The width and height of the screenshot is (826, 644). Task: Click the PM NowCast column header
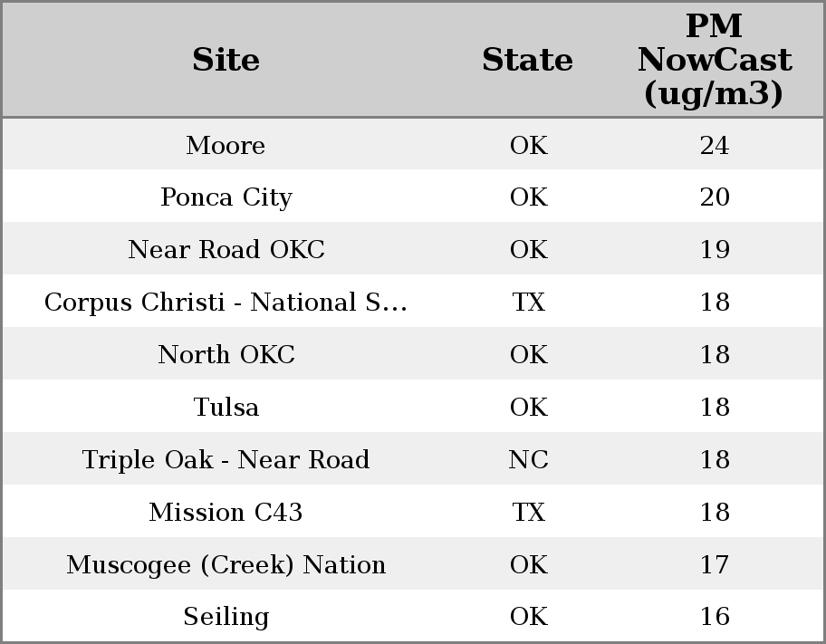[714, 60]
